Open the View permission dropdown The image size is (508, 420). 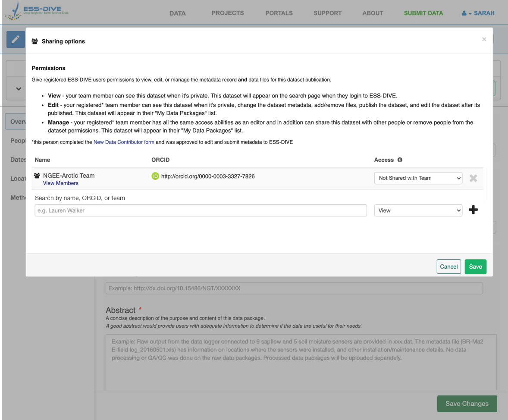point(418,210)
